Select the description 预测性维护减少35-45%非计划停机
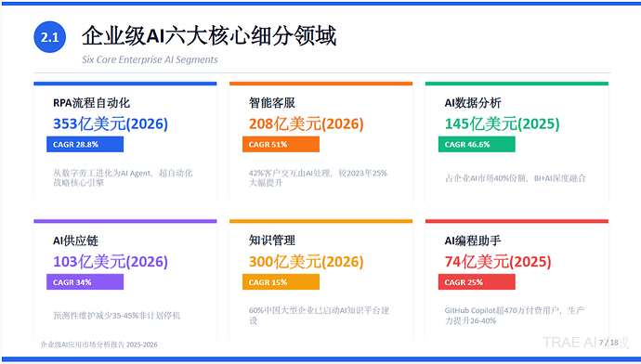This screenshot has height=364, width=641. (x=117, y=316)
